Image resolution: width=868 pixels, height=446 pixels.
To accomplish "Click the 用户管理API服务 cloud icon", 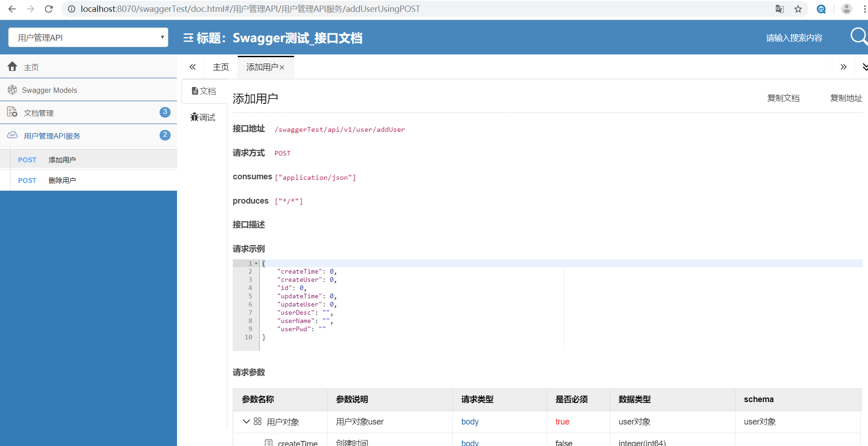I will 12,135.
